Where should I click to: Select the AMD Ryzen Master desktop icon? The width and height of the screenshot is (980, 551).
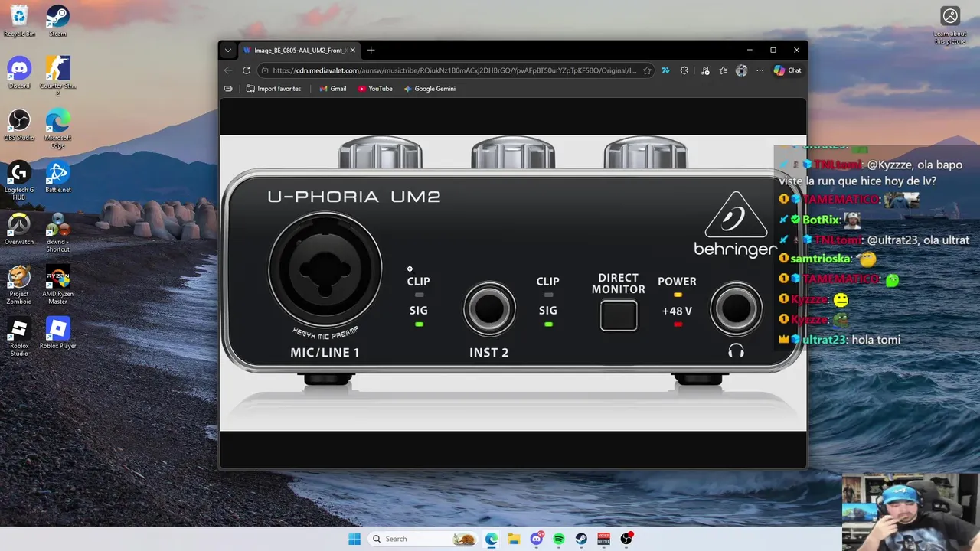(57, 285)
